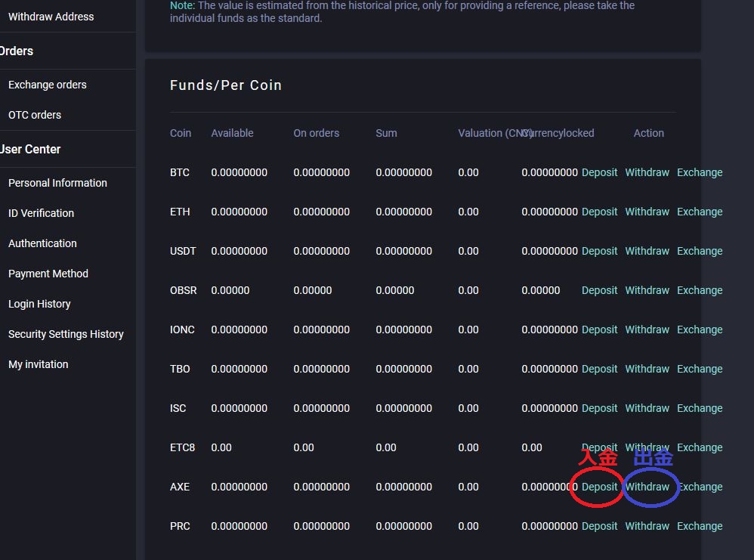
Task: Open Security Settings History
Action: tap(66, 334)
